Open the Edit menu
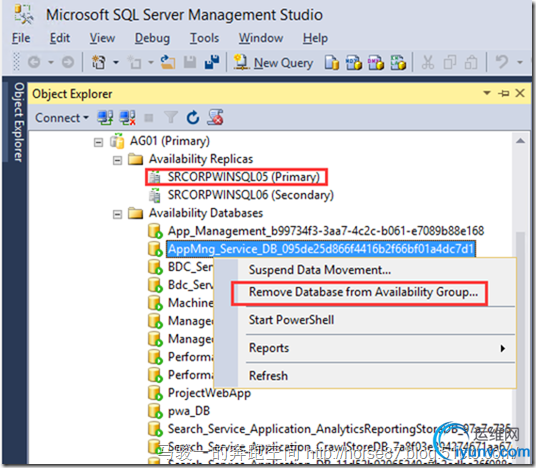Image resolution: width=536 pixels, height=468 pixels. 60,38
